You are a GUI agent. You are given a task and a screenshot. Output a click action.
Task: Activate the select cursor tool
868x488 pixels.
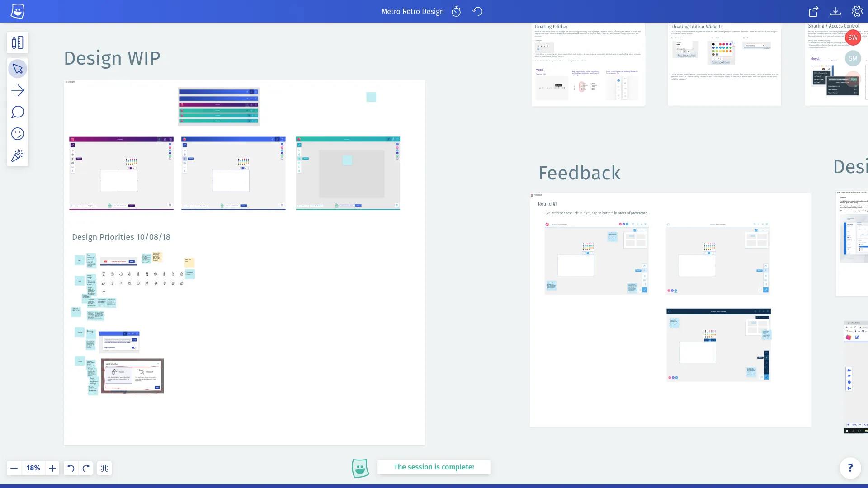[17, 69]
